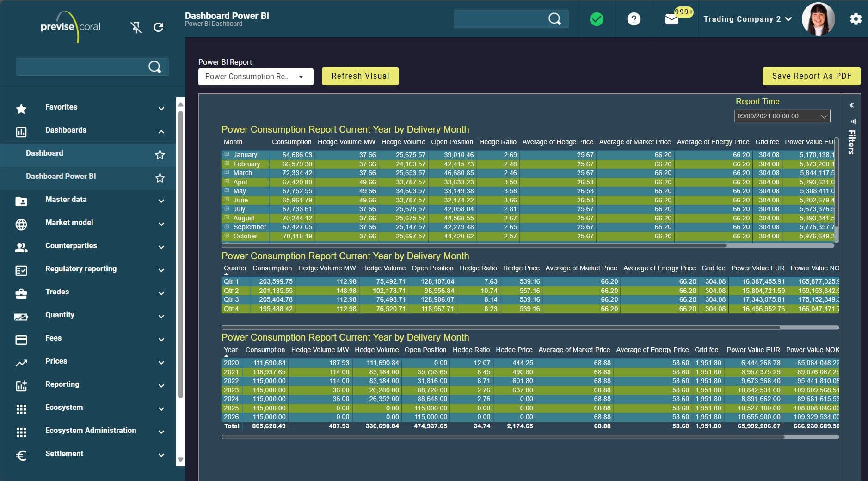This screenshot has height=481, width=868.
Task: Click Save Report As PDF
Action: click(x=811, y=76)
